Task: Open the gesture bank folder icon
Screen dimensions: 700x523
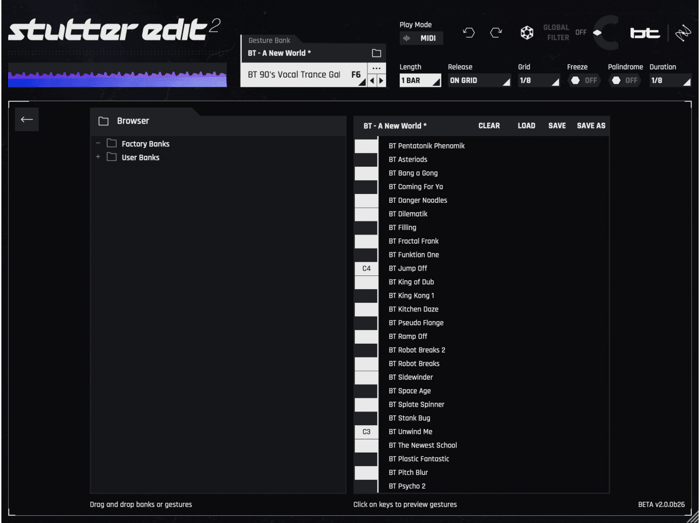Action: [x=376, y=53]
